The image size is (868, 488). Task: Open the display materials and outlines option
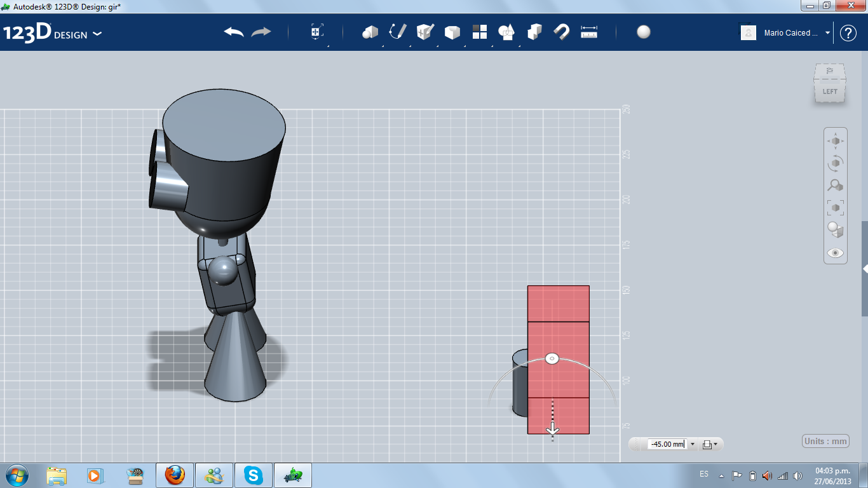click(836, 230)
